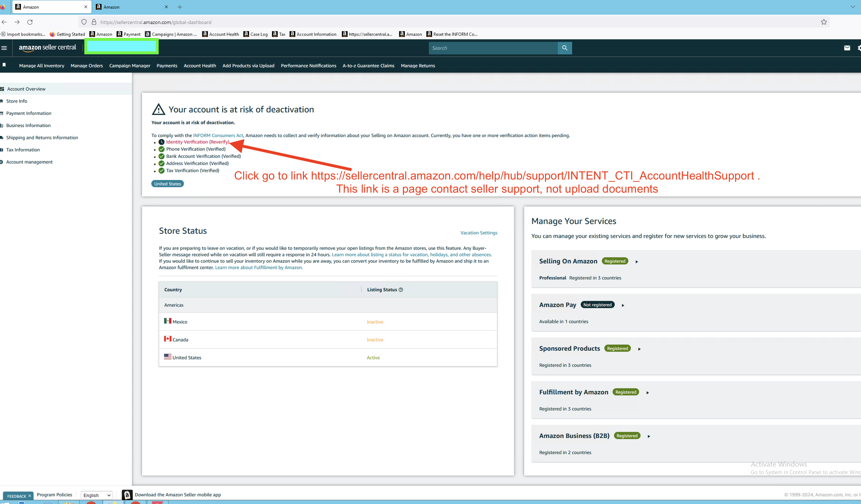Go back with the browser back arrow
861x504 pixels.
click(4, 22)
